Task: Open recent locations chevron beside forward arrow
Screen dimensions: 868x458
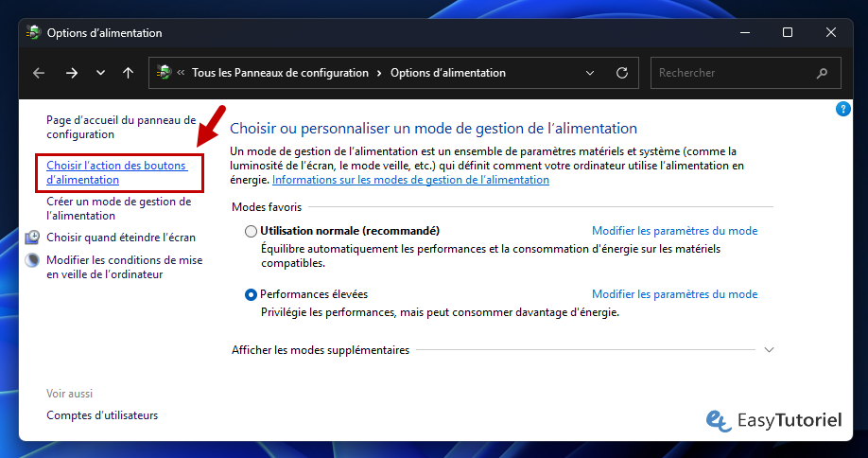Action: pos(100,73)
